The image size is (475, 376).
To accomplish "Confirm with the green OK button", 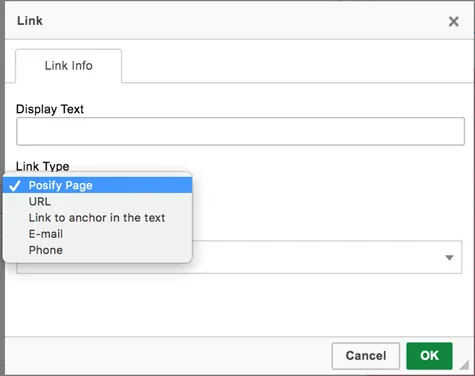I will pyautogui.click(x=429, y=356).
